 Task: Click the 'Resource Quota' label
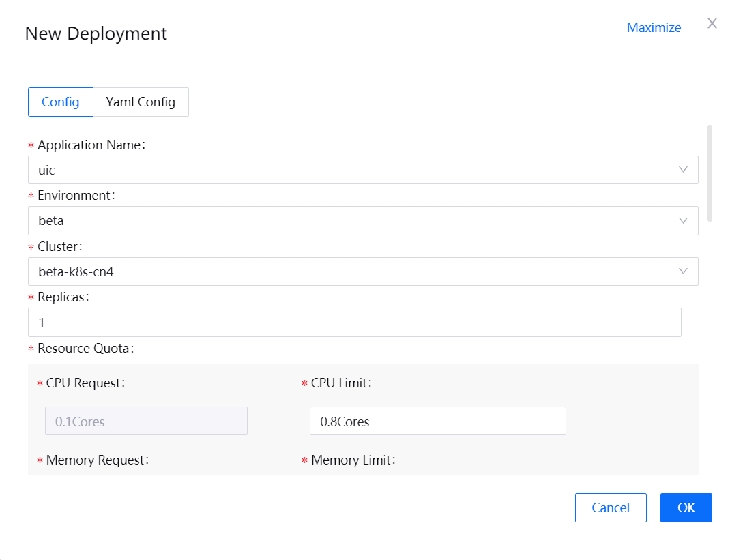[84, 349]
